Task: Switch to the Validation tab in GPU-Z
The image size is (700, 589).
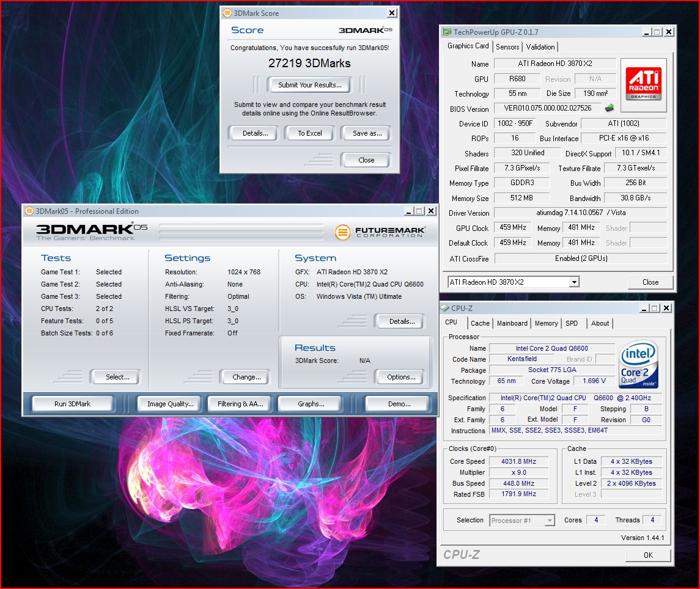Action: (540, 47)
